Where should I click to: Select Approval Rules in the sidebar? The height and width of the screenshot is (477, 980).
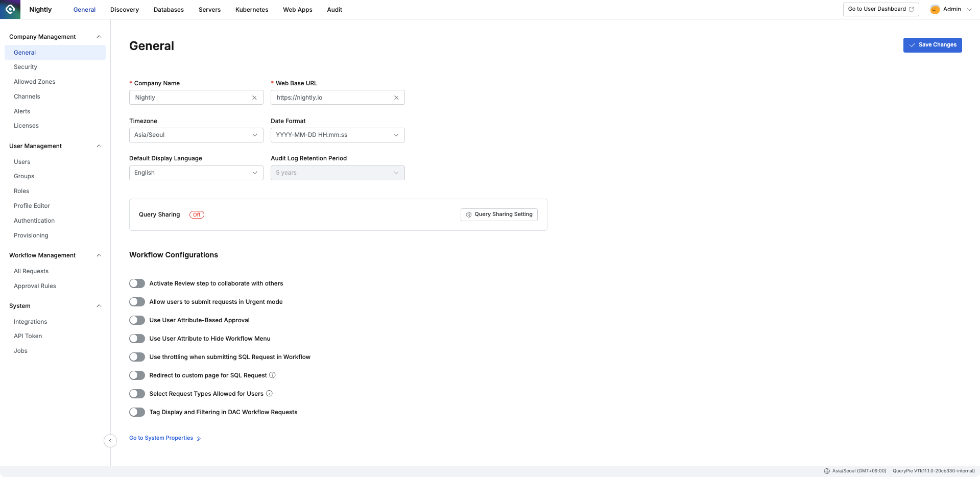click(35, 286)
